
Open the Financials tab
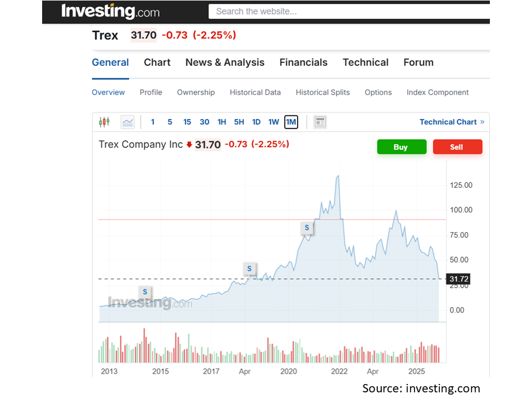click(x=303, y=63)
